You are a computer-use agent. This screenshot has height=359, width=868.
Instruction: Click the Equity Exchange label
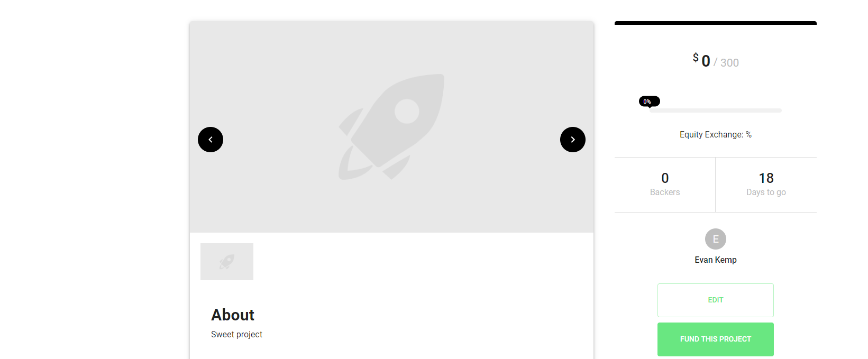click(716, 135)
